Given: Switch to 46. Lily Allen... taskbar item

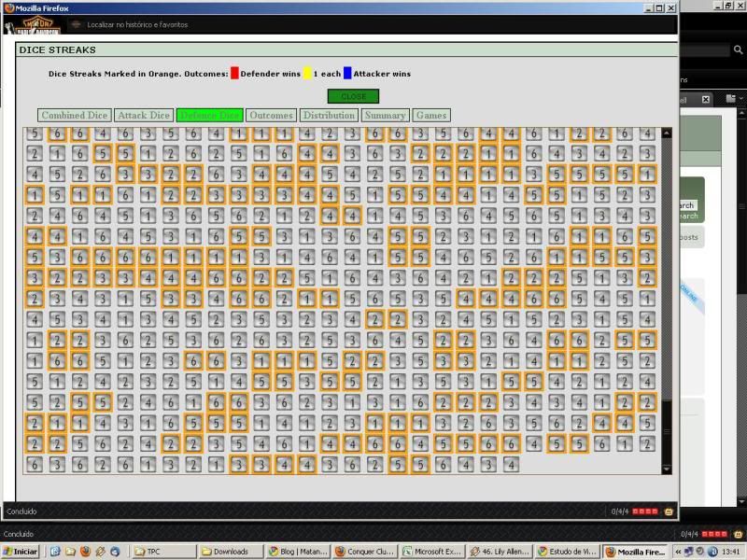Looking at the screenshot, I should click(x=500, y=552).
